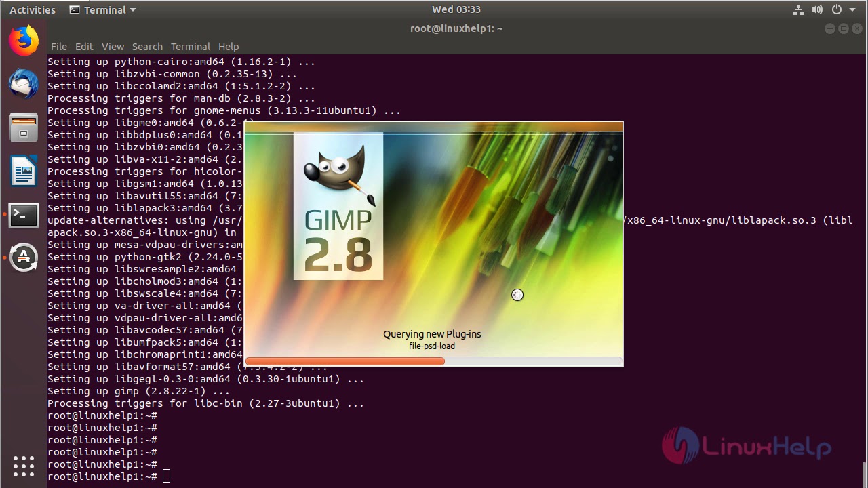Click the "Setting up libbdplus0:amd64" line
868x488 pixels.
(x=145, y=135)
